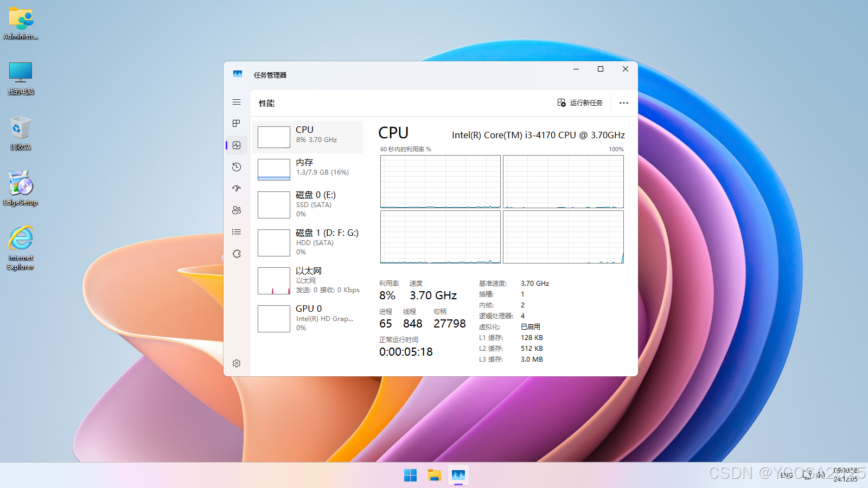Click the L3 cache value 3.0 MB
868x488 pixels.
click(532, 359)
